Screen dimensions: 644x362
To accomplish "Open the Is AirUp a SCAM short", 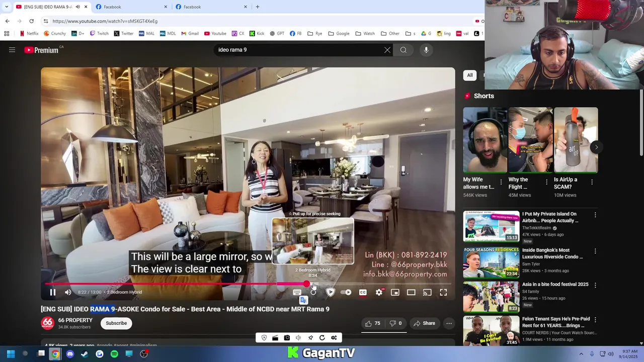I will (576, 140).
